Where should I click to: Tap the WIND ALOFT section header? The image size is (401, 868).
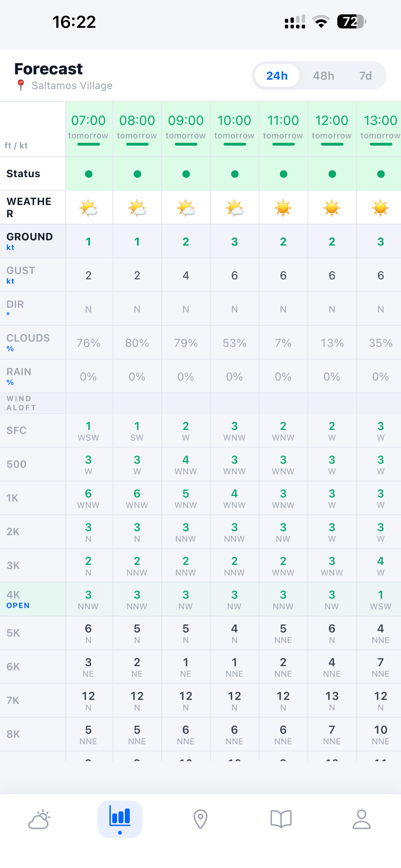[x=33, y=403]
